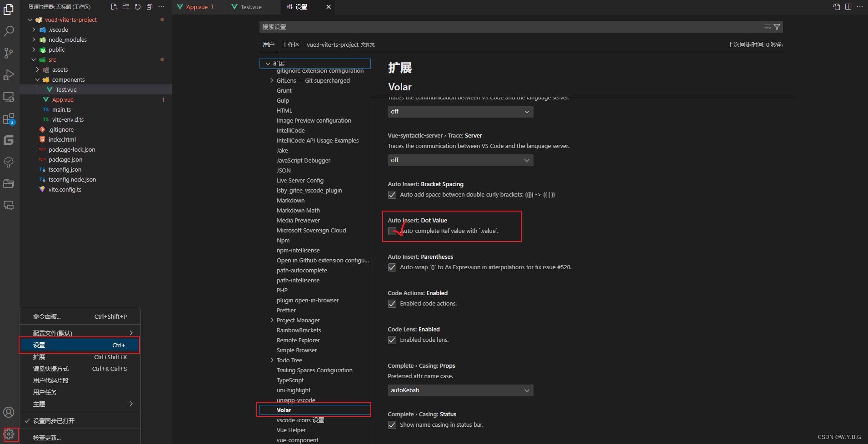Expand Todo Tree settings category
868x444 pixels.
(272, 360)
